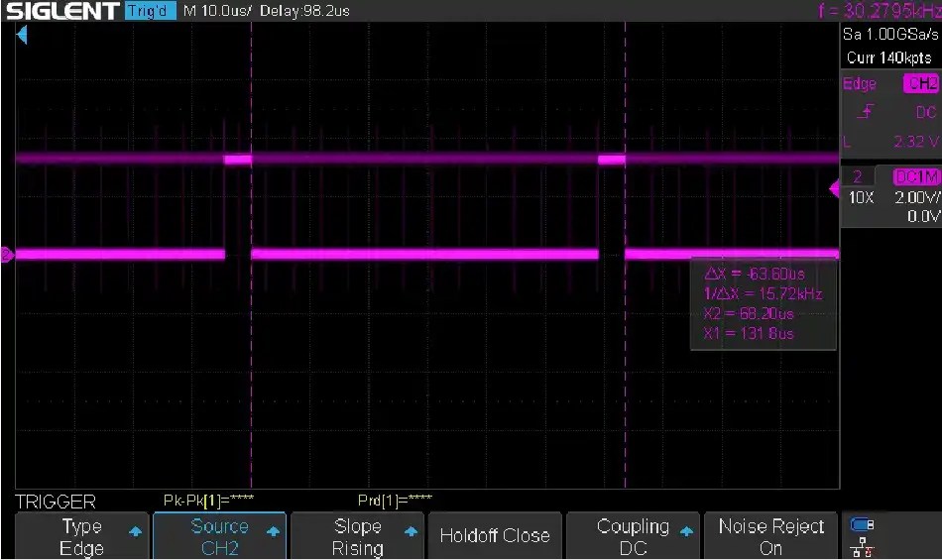Click the USB device status icon
The width and height of the screenshot is (942, 560).
(863, 524)
